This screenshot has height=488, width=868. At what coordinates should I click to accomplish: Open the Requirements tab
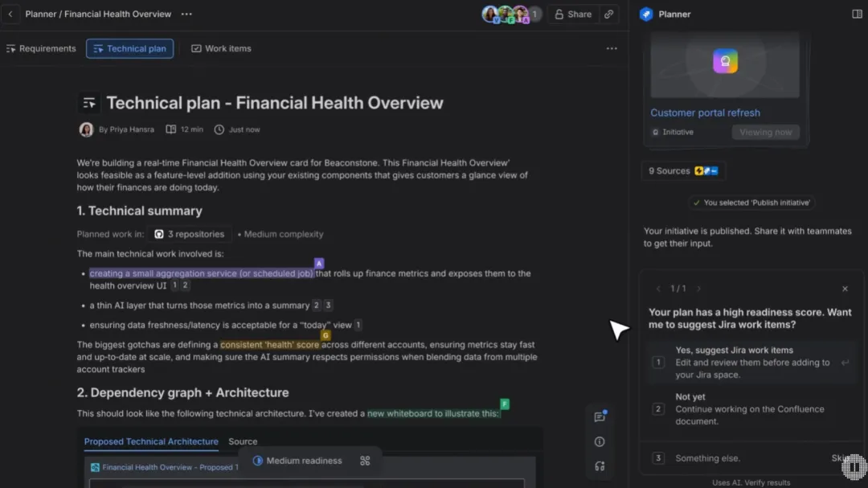[x=41, y=49]
